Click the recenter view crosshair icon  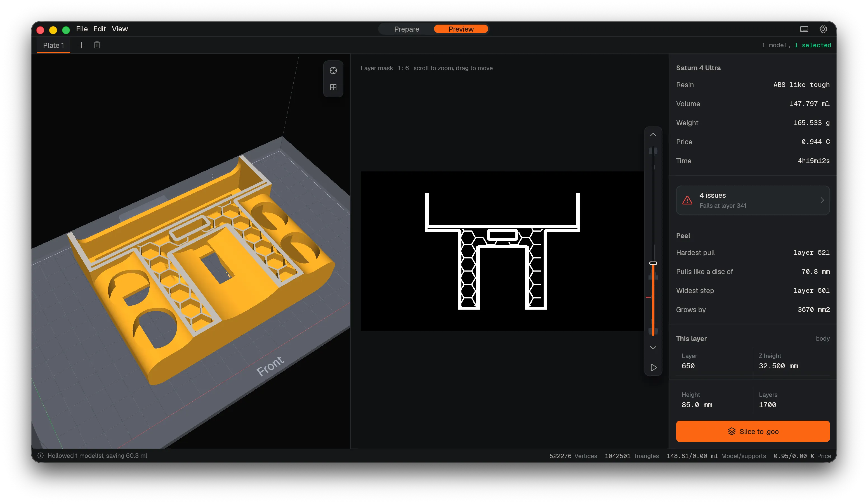coord(333,71)
